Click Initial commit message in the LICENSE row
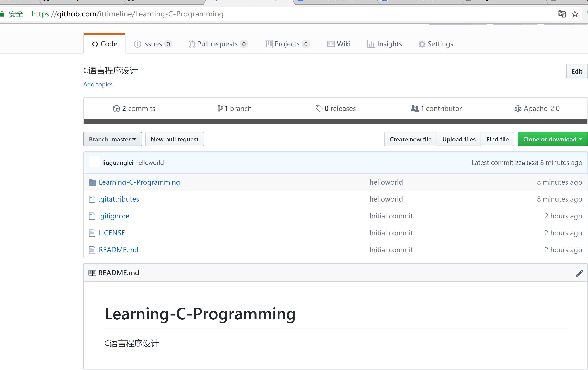 (x=391, y=233)
